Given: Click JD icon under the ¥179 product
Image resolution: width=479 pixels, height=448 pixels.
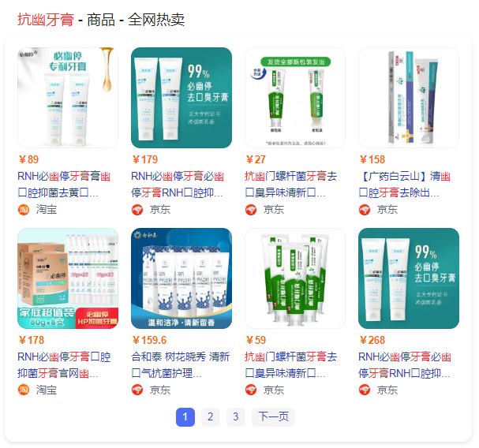Looking at the screenshot, I should tap(137, 210).
